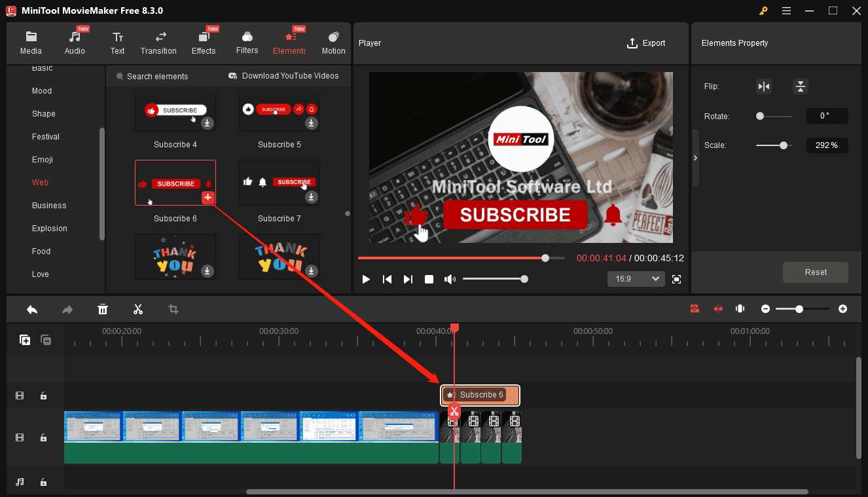Screen dimensions: 868x497
Task: Switch to the Filters tab
Action: pos(247,43)
